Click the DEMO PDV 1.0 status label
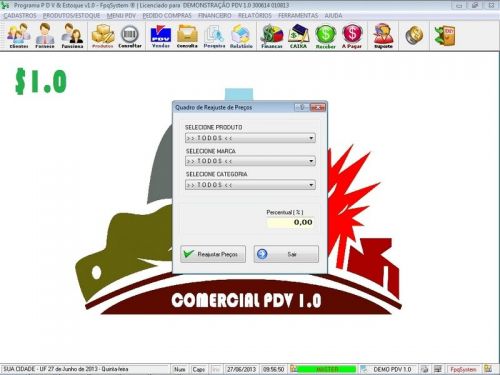Screen dimensions: 500x375 tap(392, 369)
